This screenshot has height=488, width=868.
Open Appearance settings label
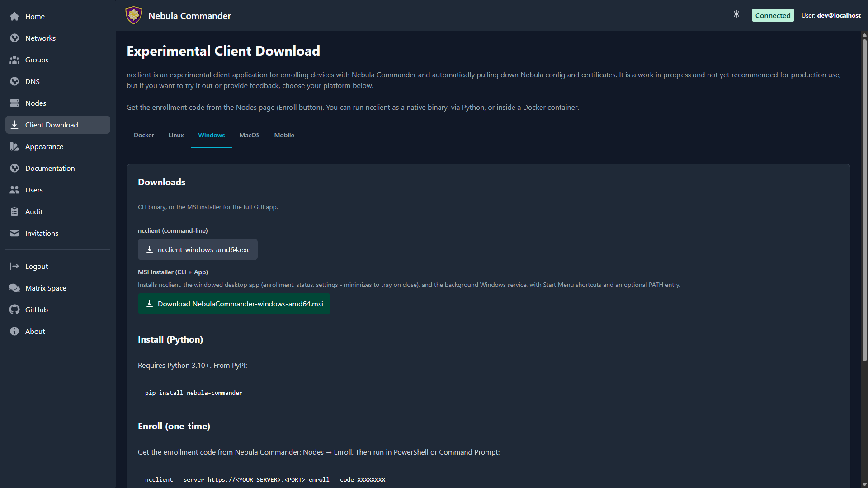click(x=44, y=146)
